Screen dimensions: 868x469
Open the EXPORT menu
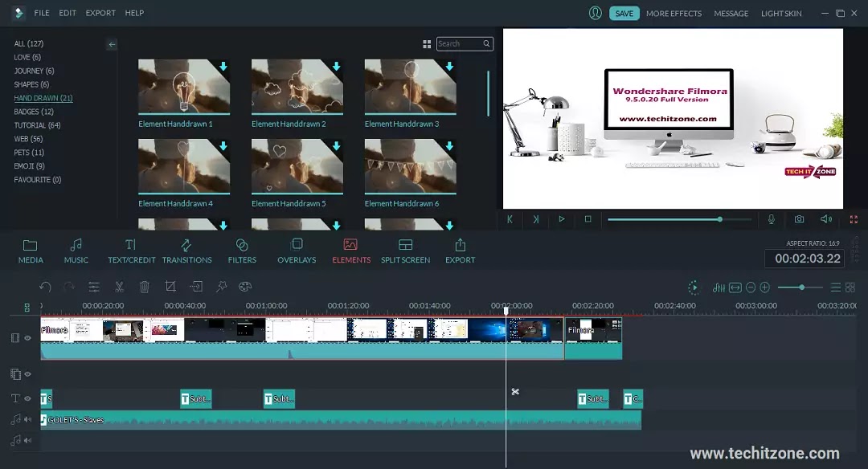coord(100,13)
